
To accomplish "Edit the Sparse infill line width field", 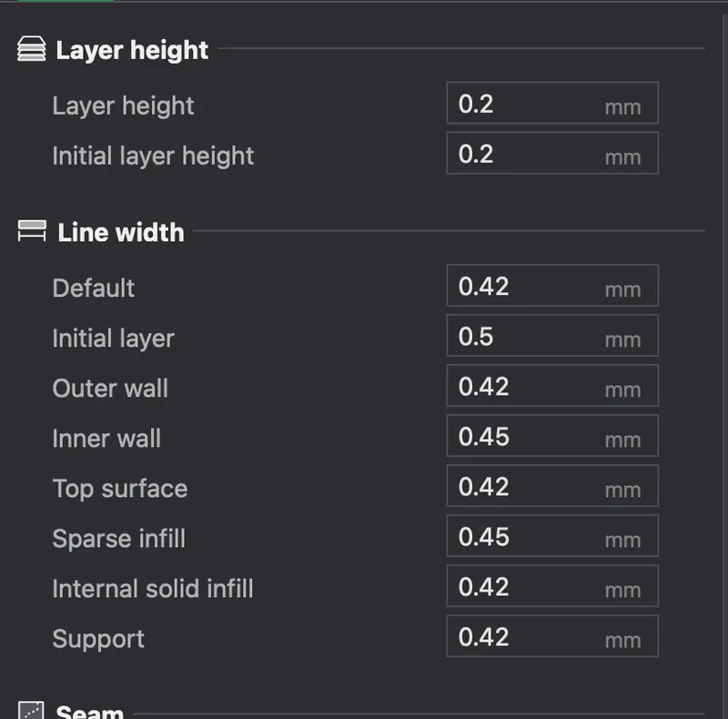I will click(x=552, y=536).
